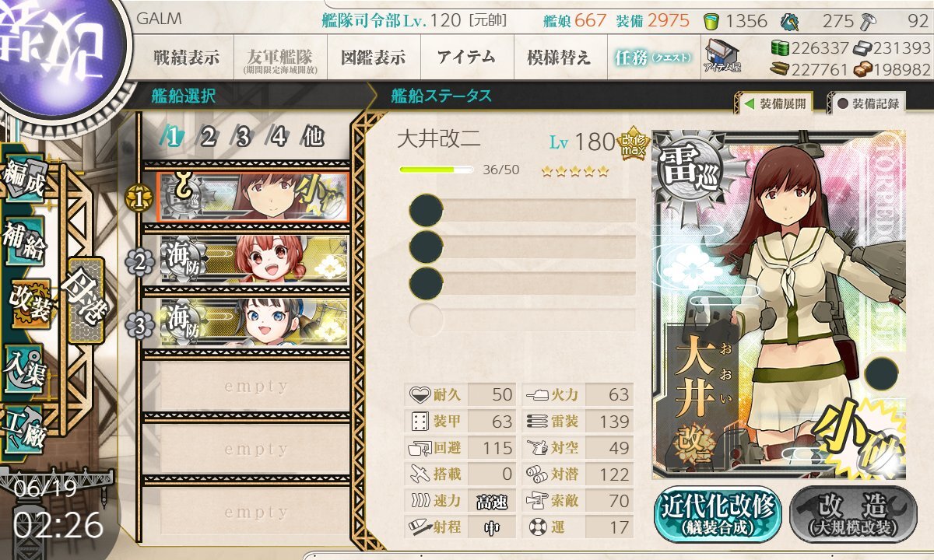The width and height of the screenshot is (934, 560).
Task: Open 任務 (クエスト) quest menu
Action: pos(653,58)
